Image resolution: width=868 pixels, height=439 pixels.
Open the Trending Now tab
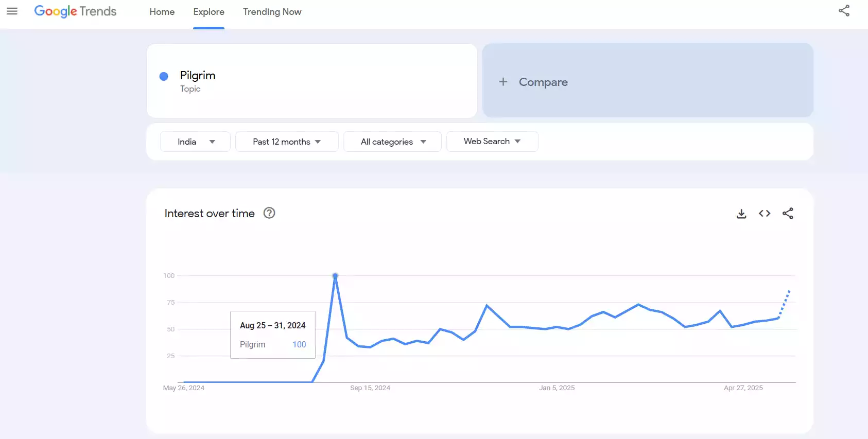click(x=272, y=12)
